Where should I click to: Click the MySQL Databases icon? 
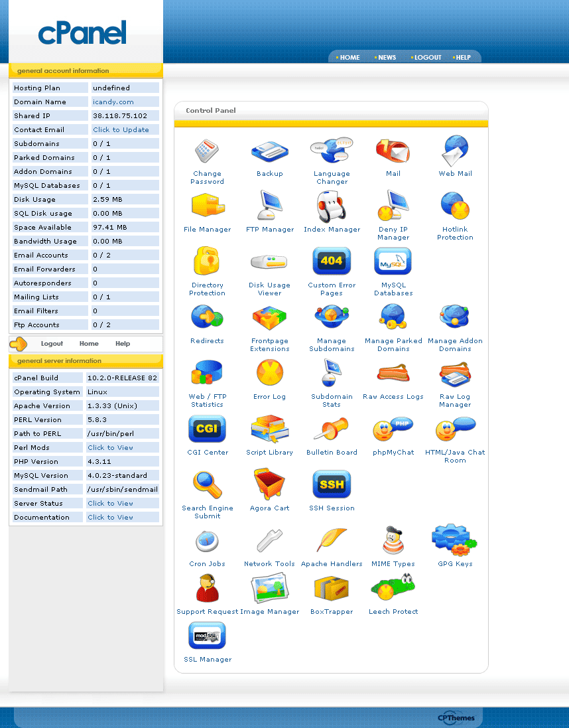coord(393,261)
